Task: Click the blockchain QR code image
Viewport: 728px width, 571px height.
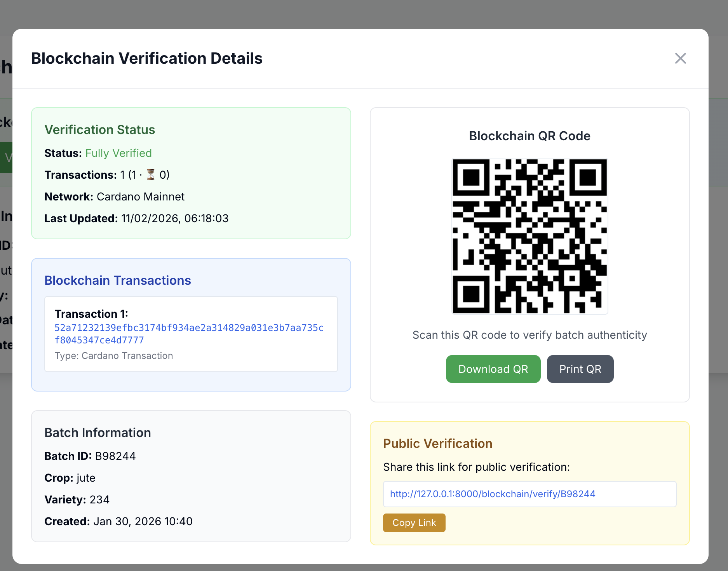Action: (x=530, y=236)
